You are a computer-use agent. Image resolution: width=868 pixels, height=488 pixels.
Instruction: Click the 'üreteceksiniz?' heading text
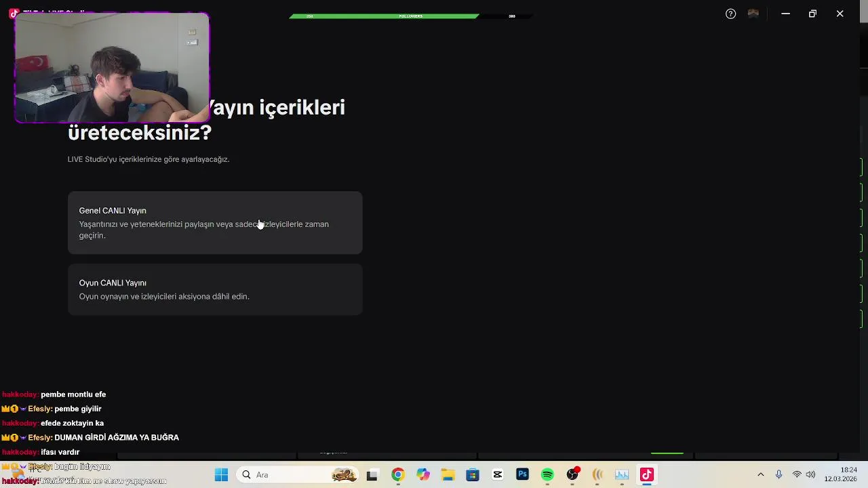(x=140, y=132)
